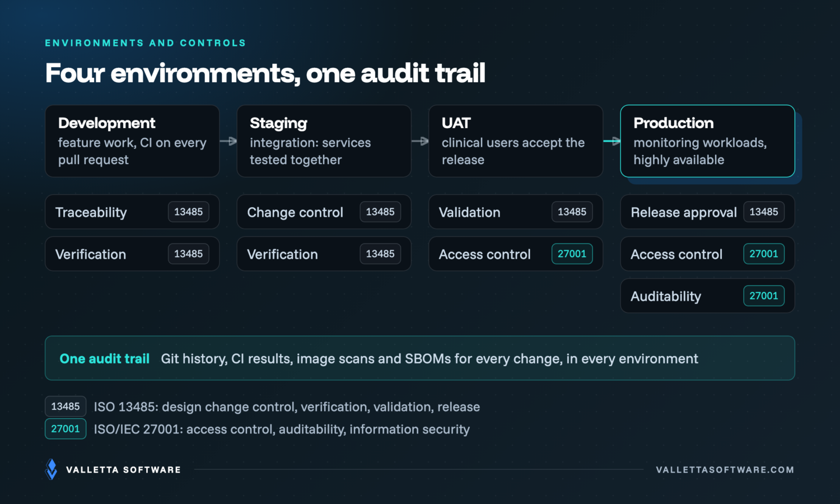
Task: Open the VALLETTASOFTWARE.COM link
Action: [725, 470]
